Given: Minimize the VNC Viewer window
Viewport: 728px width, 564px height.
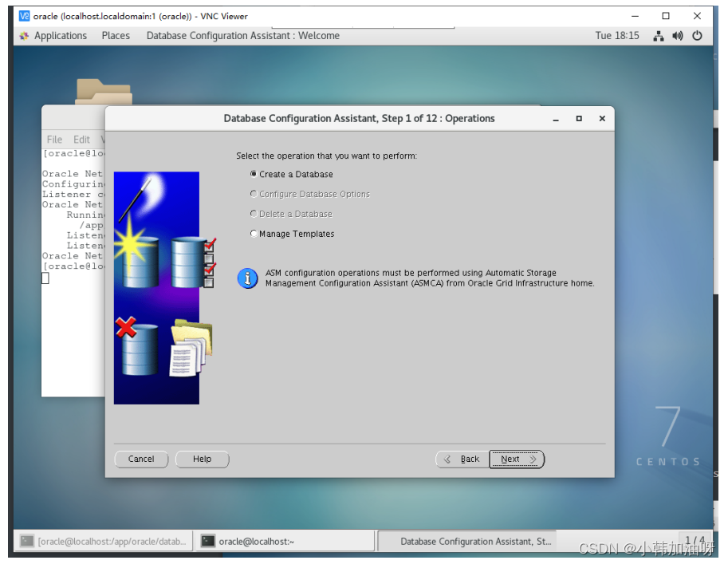Looking at the screenshot, I should coord(636,16).
